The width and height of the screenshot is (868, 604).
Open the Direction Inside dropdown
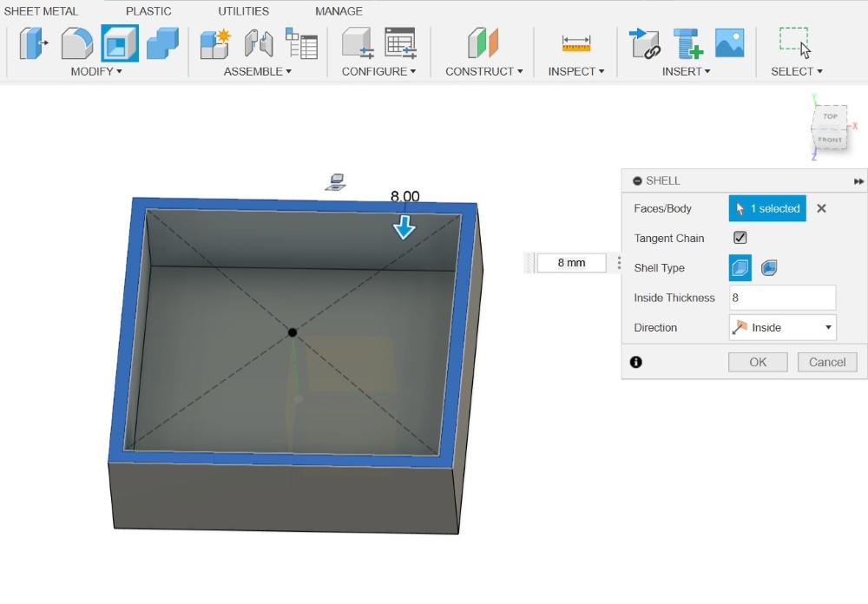point(783,327)
